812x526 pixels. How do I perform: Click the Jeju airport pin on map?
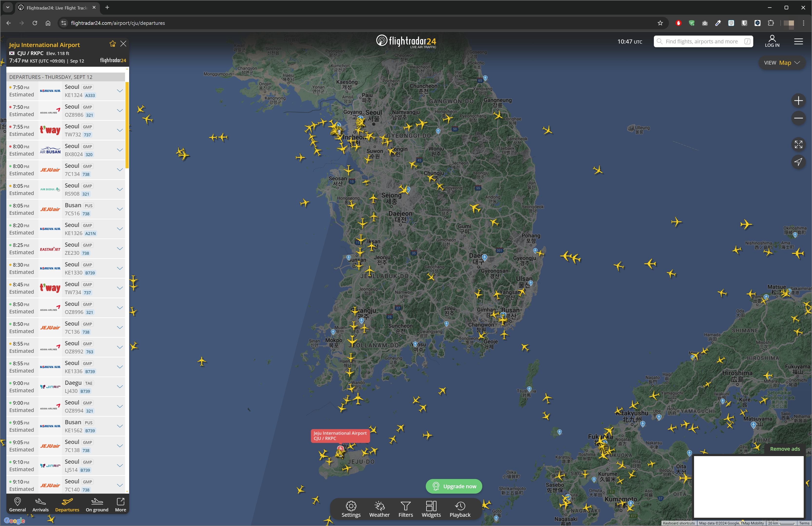(340, 449)
